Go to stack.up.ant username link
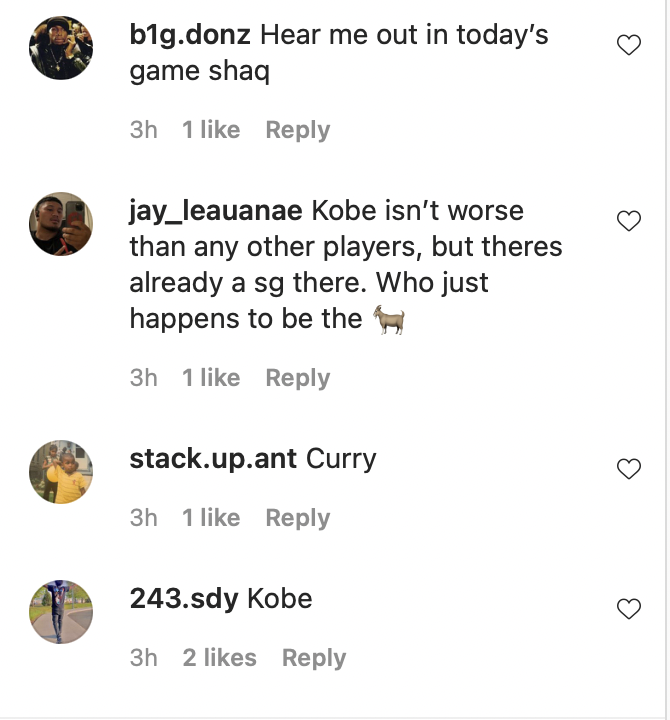 point(213,459)
